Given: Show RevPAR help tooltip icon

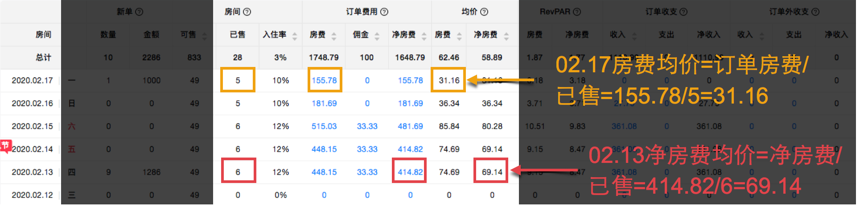Looking at the screenshot, I should pyautogui.click(x=577, y=12).
